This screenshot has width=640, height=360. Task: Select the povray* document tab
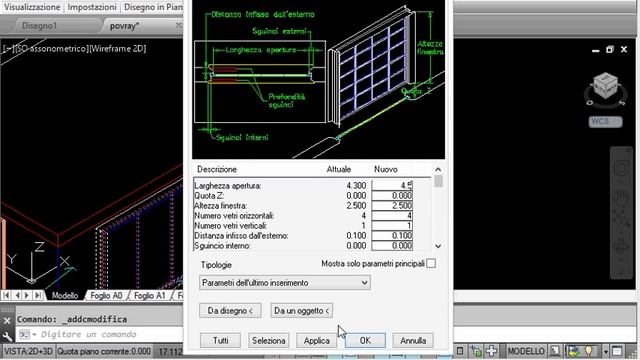click(124, 26)
